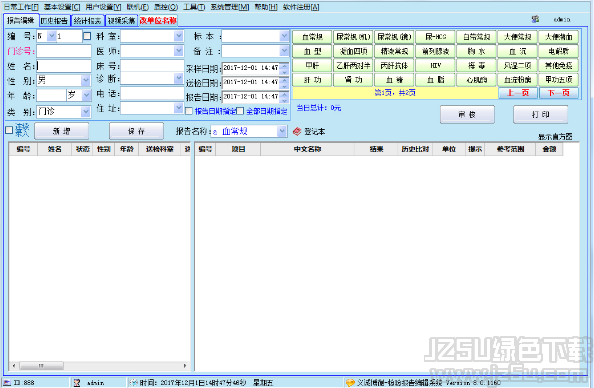The image size is (594, 388).
Task: Select the HIV test button
Action: pyautogui.click(x=435, y=66)
